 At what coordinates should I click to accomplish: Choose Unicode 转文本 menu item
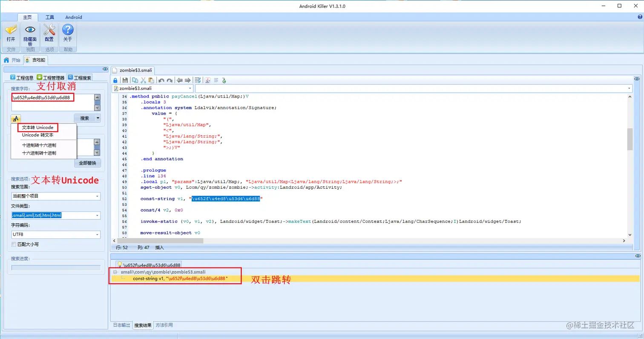point(38,135)
